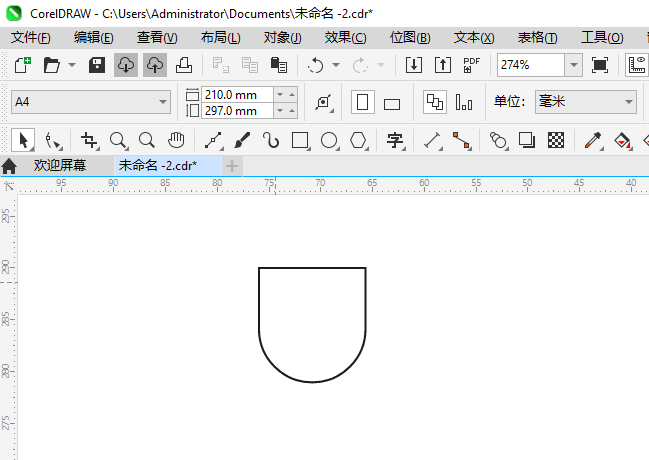649x460 pixels.
Task: Open the 表格(T) menu
Action: pos(537,38)
